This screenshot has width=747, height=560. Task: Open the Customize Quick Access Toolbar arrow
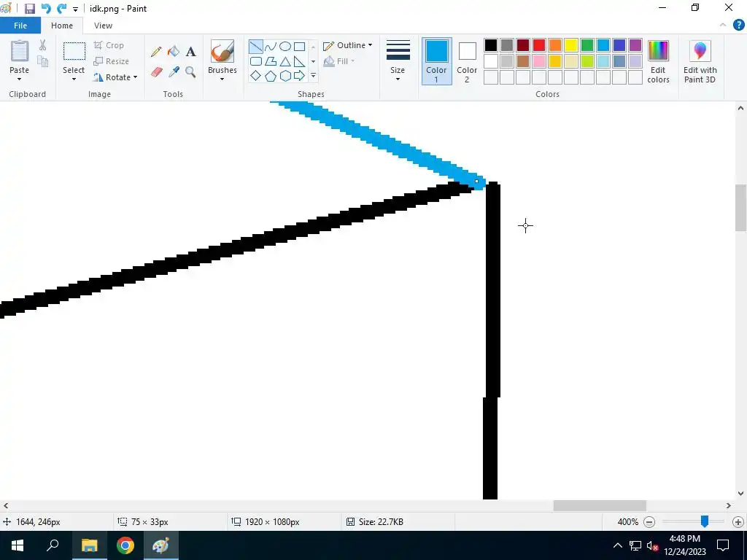point(75,9)
